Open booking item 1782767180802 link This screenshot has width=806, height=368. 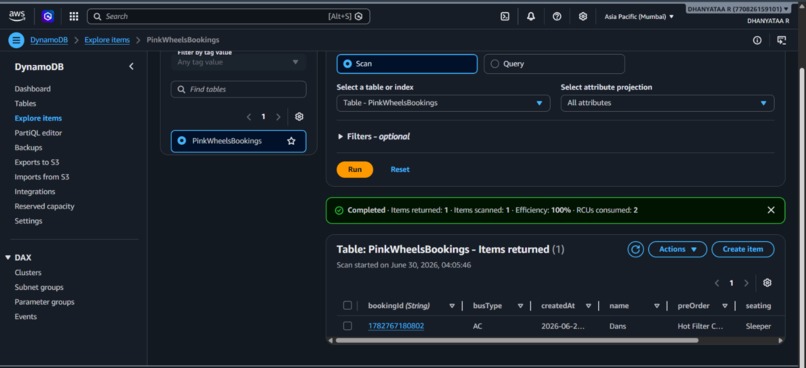tap(396, 326)
